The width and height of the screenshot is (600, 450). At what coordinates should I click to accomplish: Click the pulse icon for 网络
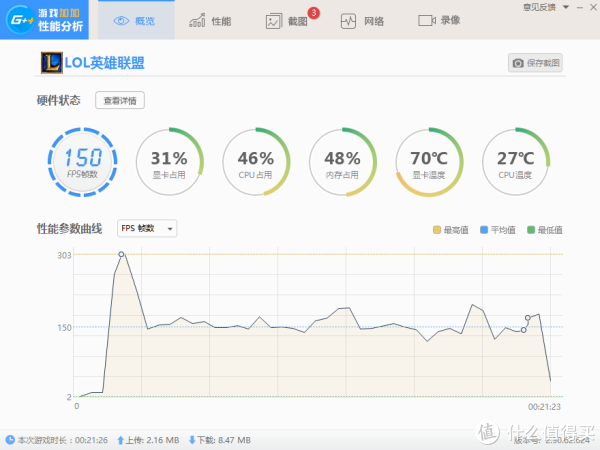pyautogui.click(x=348, y=21)
